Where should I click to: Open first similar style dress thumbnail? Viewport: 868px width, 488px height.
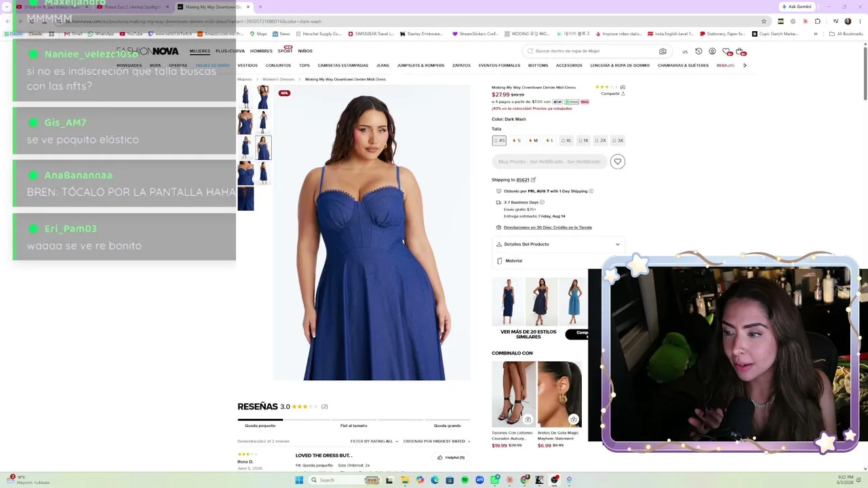click(508, 301)
